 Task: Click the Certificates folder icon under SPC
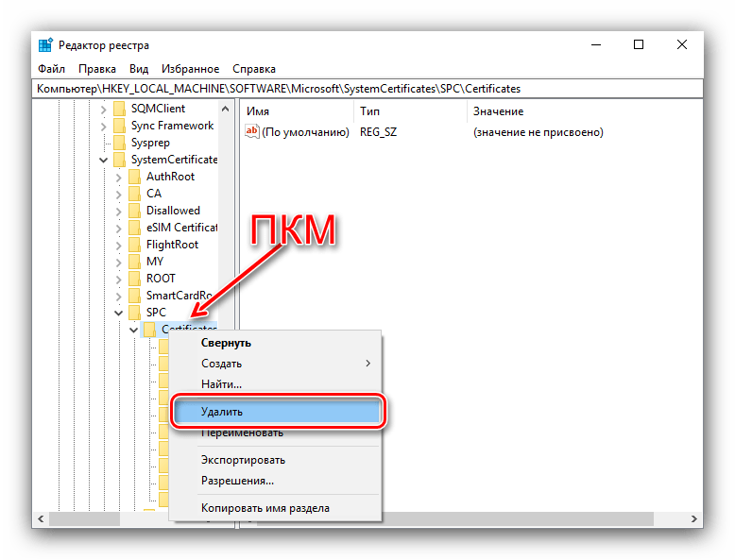pyautogui.click(x=149, y=329)
